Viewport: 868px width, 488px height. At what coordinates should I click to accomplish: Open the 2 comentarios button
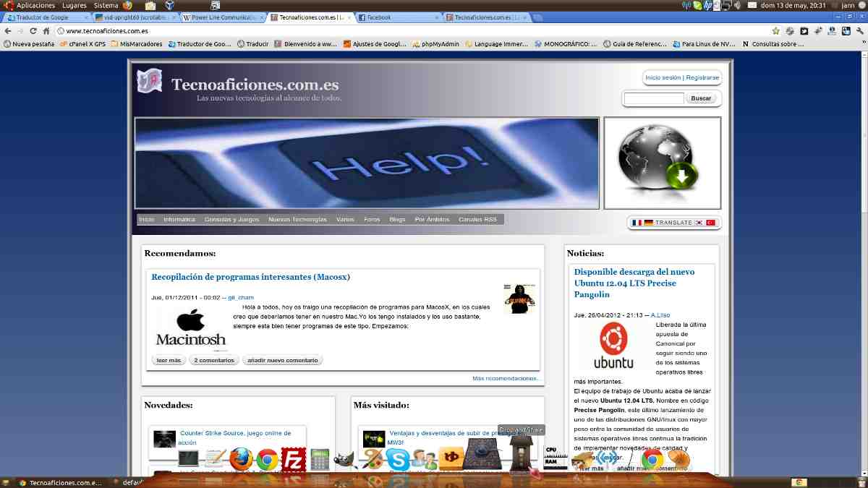tap(214, 360)
